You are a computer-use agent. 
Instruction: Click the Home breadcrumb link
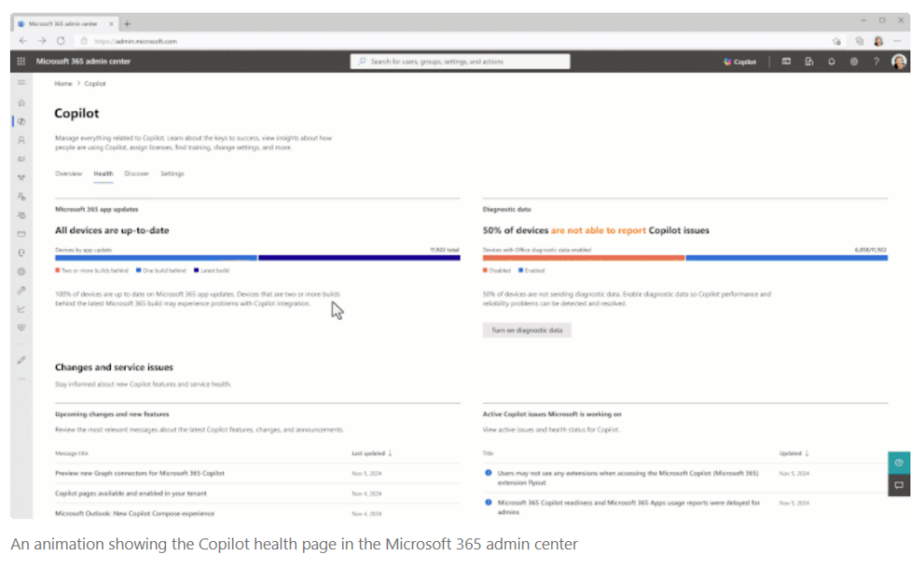63,84
